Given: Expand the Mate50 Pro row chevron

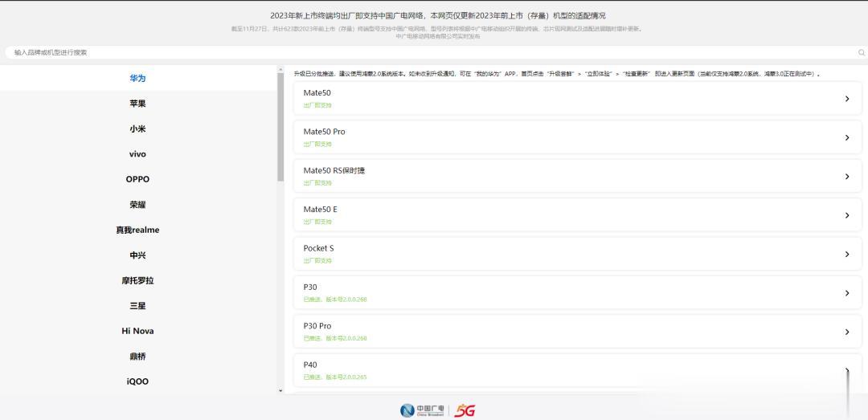Looking at the screenshot, I should pyautogui.click(x=847, y=137).
